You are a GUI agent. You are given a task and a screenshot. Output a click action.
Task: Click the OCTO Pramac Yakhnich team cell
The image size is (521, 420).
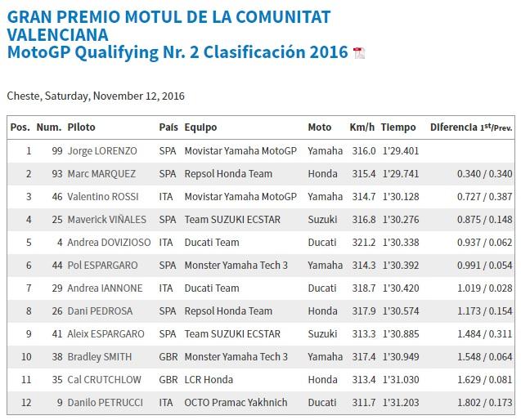click(x=236, y=403)
